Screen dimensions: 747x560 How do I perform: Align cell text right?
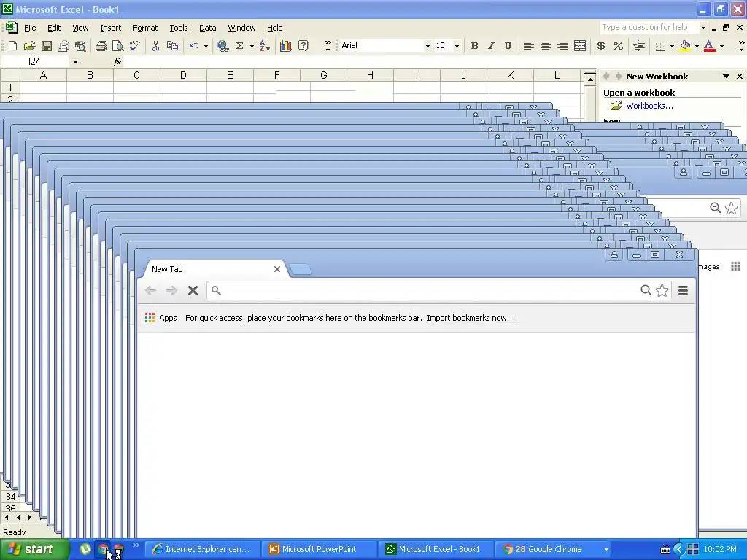(562, 46)
